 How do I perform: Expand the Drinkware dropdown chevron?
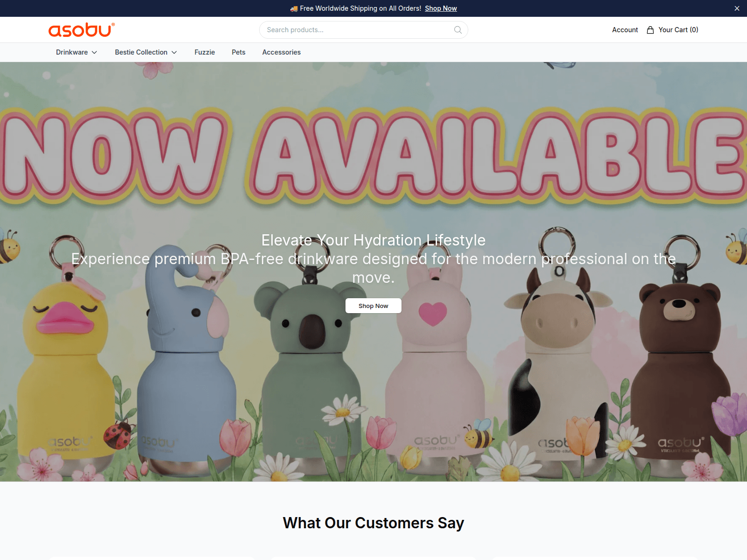(x=94, y=52)
